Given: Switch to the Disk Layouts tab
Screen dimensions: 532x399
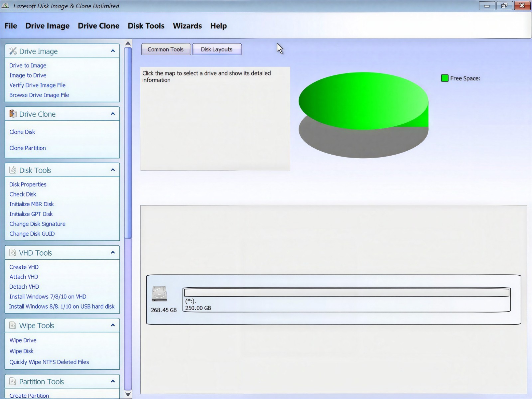Looking at the screenshot, I should (217, 49).
